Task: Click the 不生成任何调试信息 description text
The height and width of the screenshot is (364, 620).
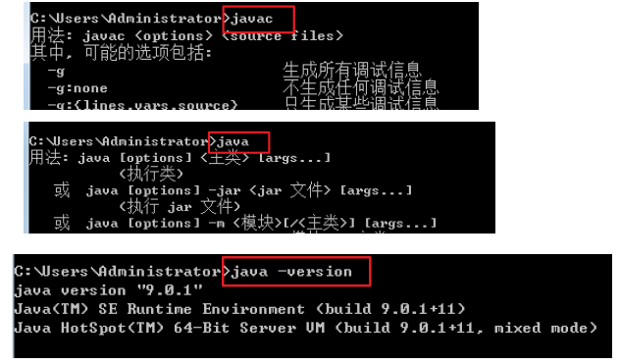Action: [x=361, y=87]
